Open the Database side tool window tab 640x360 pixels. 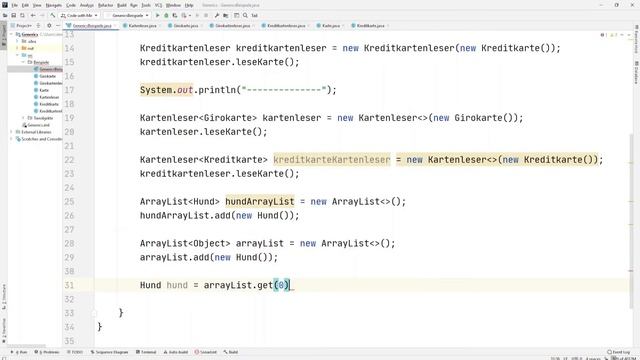pos(636,72)
